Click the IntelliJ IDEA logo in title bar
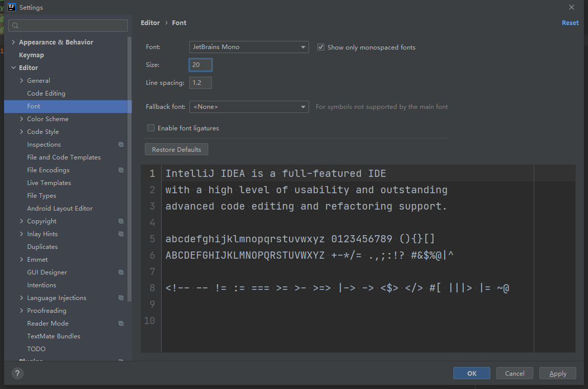This screenshot has width=588, height=389. pyautogui.click(x=12, y=7)
